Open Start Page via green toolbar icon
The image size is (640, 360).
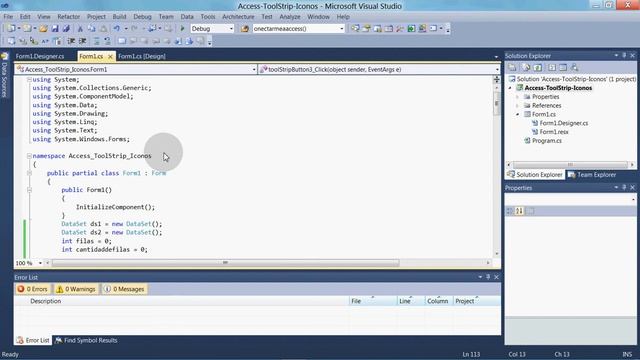[411, 29]
